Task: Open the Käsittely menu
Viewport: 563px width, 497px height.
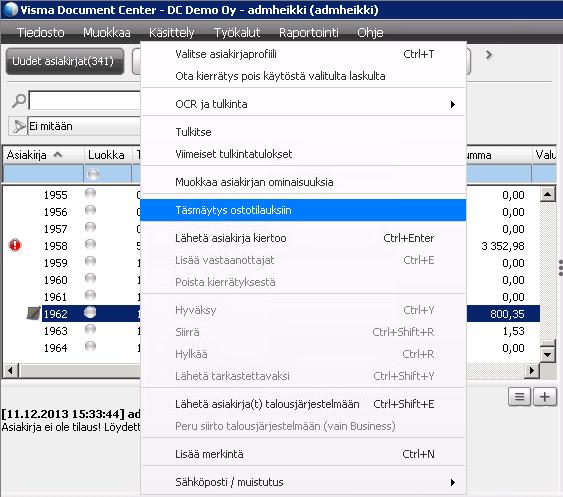Action: click(172, 33)
